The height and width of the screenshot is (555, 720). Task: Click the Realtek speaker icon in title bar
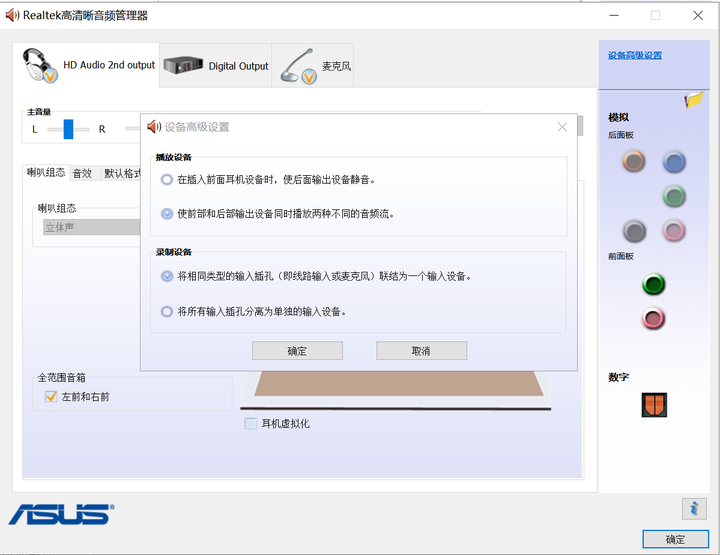pyautogui.click(x=12, y=15)
